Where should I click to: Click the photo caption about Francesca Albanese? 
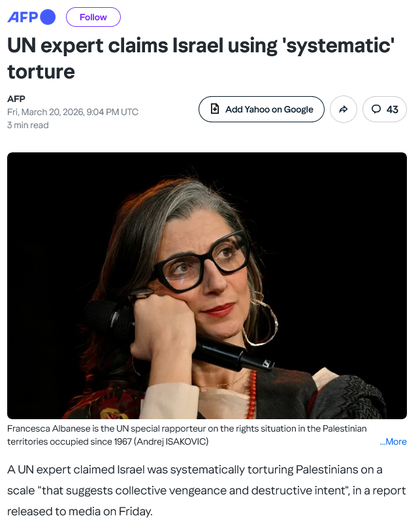[187, 435]
